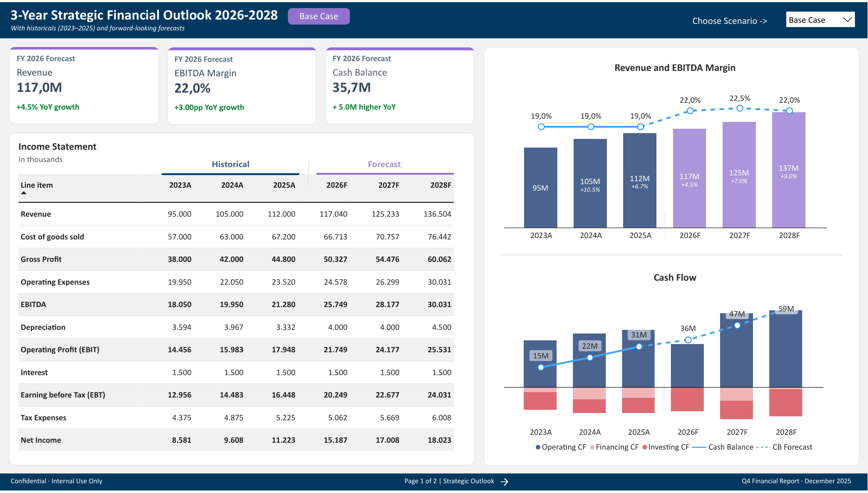The image size is (868, 493).
Task: Click the 112M revenue bar for 2025A
Action: pyautogui.click(x=639, y=180)
